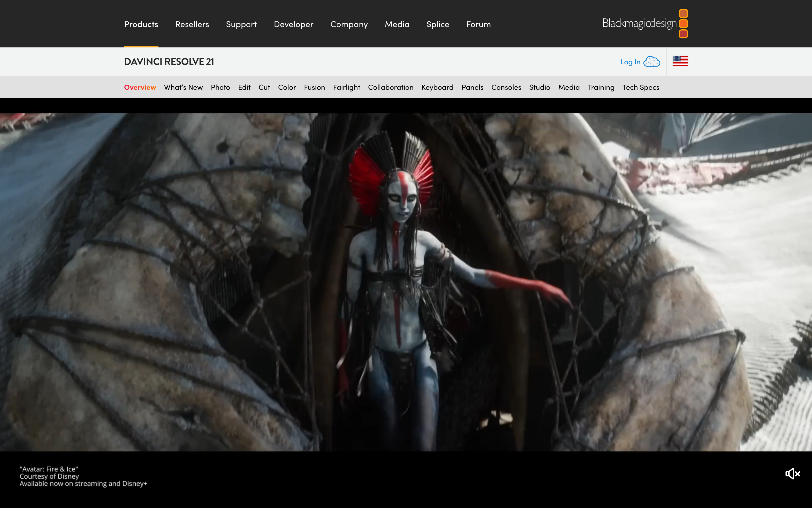
Task: Go to the Training tab
Action: (x=601, y=87)
